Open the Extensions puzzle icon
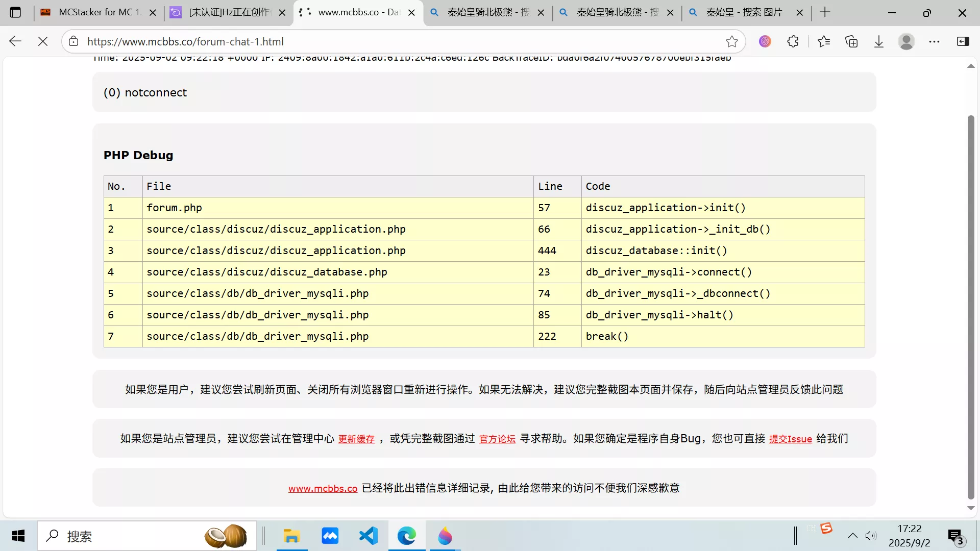The width and height of the screenshot is (980, 551). coord(793,41)
